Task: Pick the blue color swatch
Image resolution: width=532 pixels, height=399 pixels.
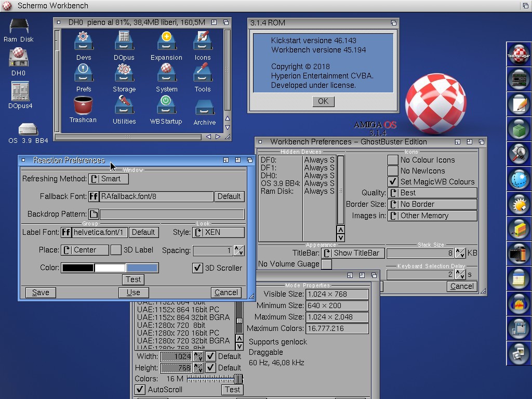Action: point(142,268)
